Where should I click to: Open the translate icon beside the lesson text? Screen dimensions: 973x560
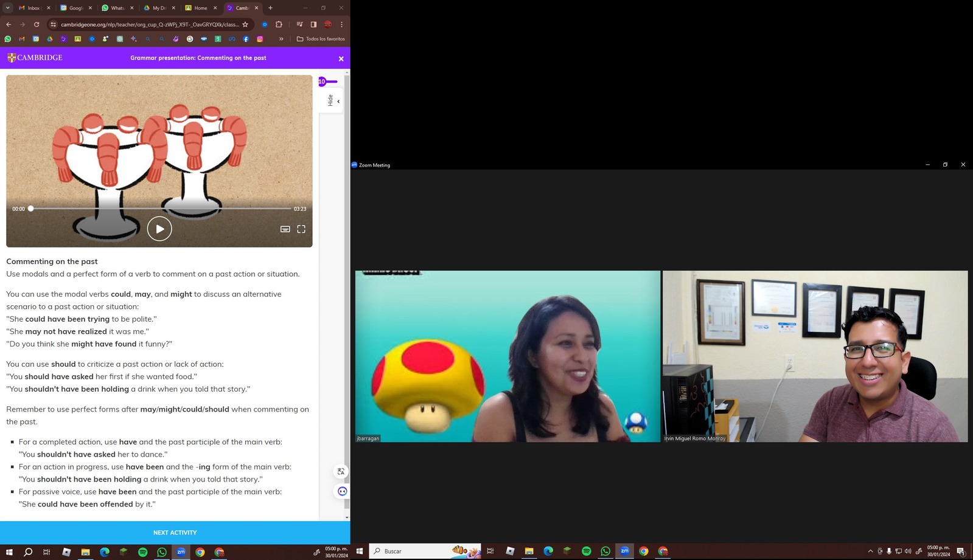tap(341, 471)
